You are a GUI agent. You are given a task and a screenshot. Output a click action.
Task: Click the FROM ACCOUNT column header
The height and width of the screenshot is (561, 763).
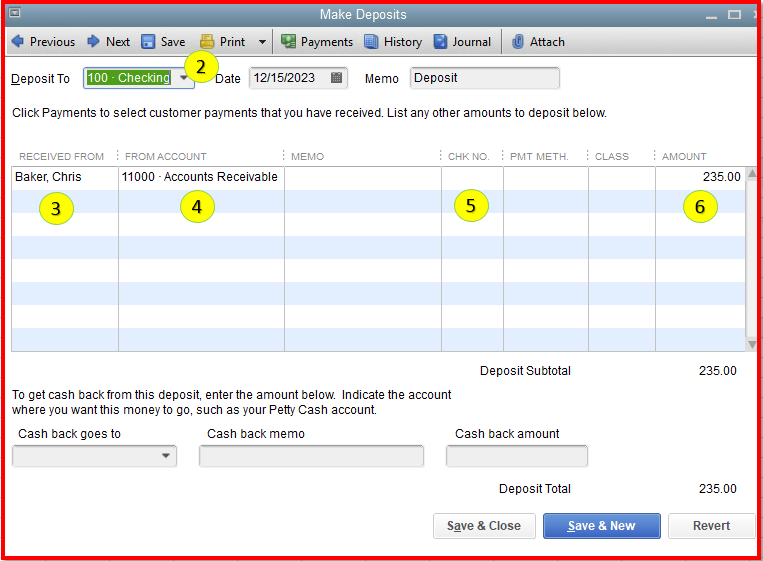(165, 157)
